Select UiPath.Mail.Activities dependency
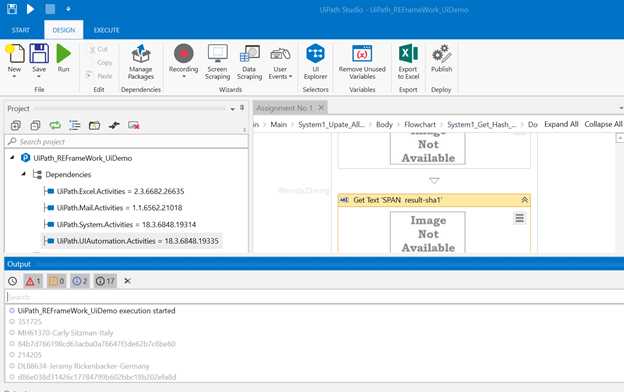This screenshot has height=392, width=624. pyautogui.click(x=119, y=208)
